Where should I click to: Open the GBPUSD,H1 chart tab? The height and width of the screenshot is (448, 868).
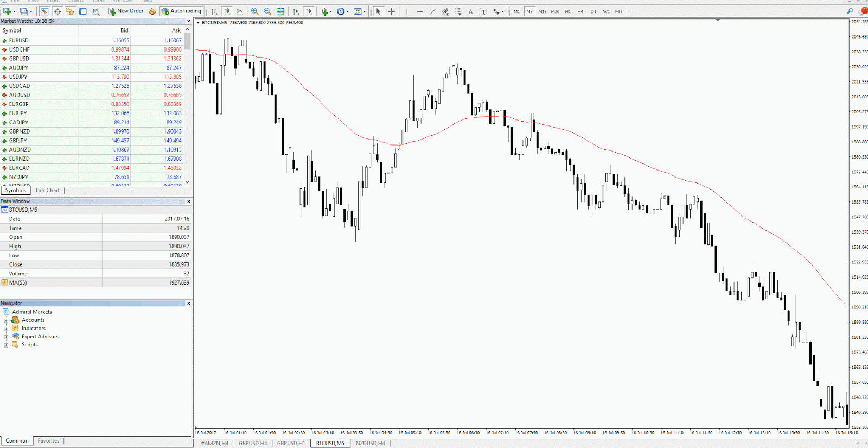click(291, 443)
